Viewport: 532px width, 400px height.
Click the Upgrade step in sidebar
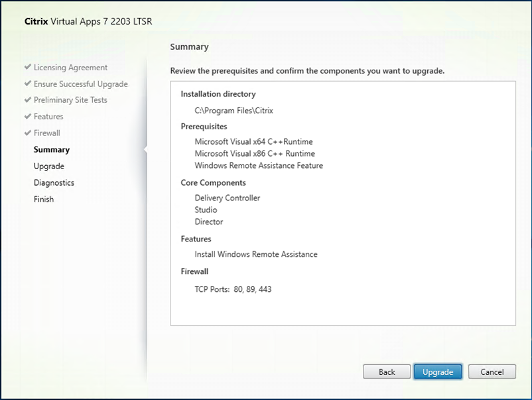pyautogui.click(x=49, y=167)
